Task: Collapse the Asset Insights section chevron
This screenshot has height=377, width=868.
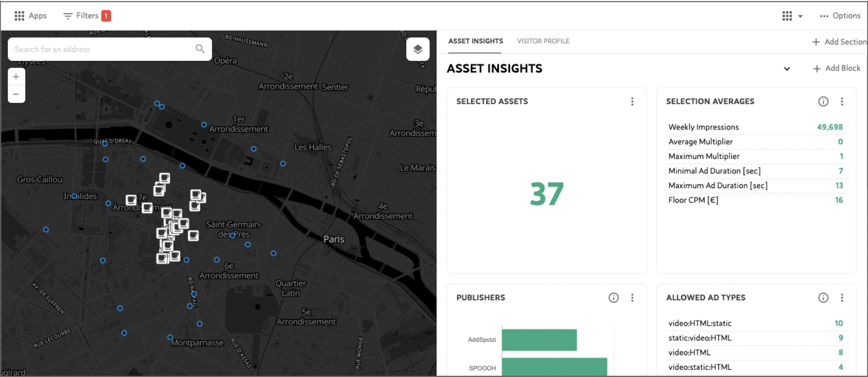Action: [x=787, y=69]
